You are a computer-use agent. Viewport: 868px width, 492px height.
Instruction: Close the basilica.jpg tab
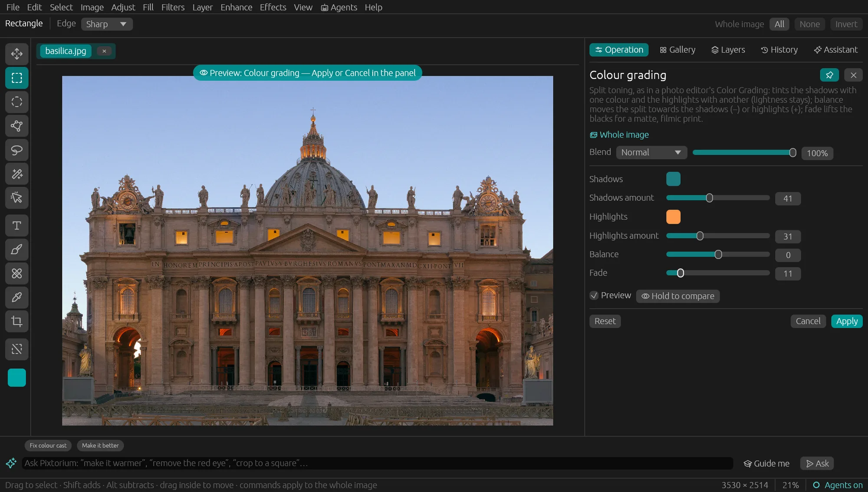104,51
